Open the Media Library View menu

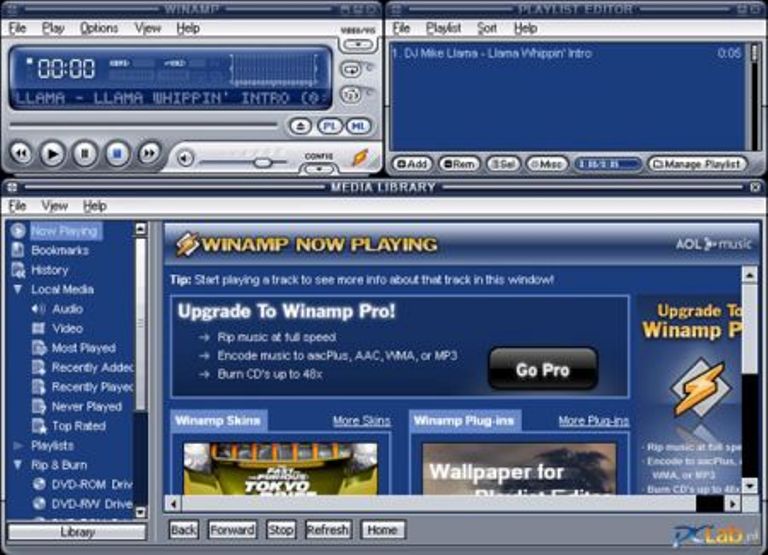click(x=54, y=206)
